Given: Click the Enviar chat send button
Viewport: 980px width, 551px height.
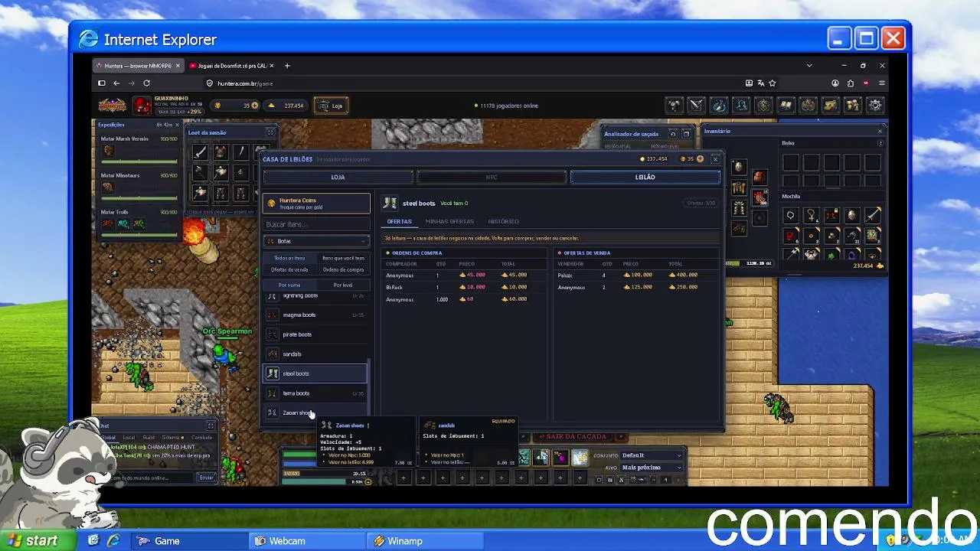Looking at the screenshot, I should 206,478.
